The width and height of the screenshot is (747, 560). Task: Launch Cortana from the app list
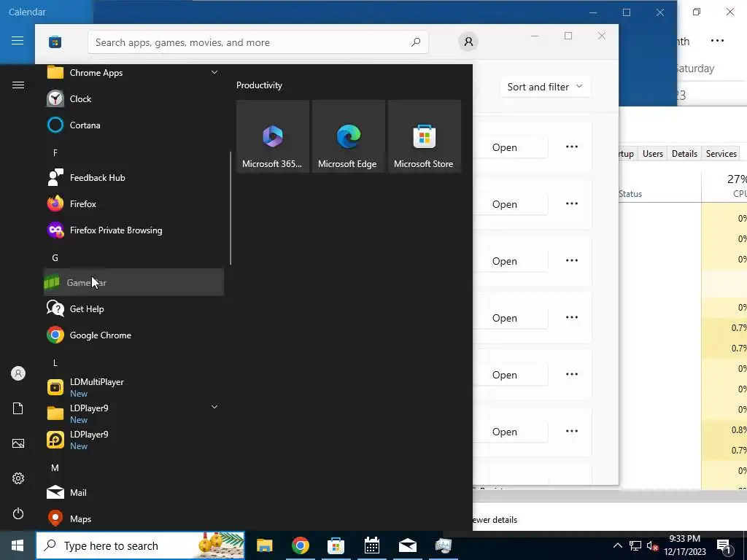coord(134,125)
